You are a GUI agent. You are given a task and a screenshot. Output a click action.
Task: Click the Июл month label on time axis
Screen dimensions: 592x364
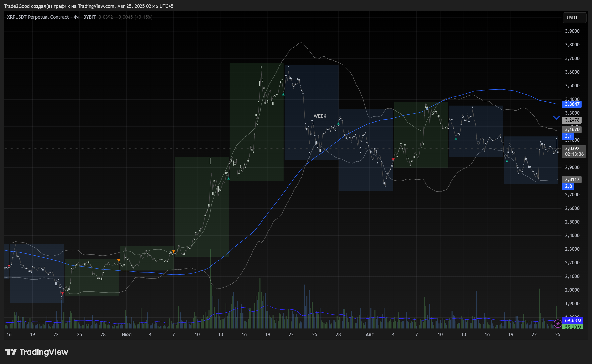click(126, 334)
